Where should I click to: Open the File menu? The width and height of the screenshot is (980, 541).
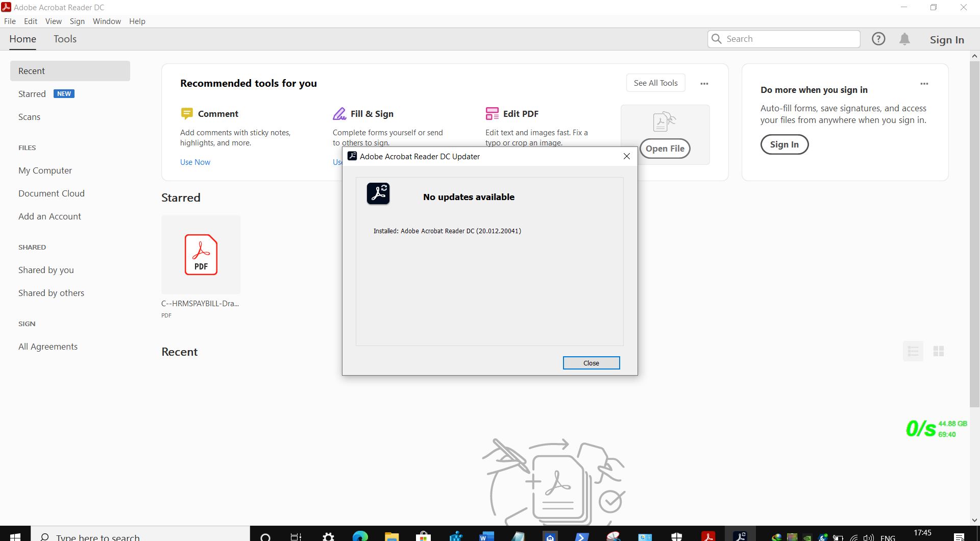10,21
